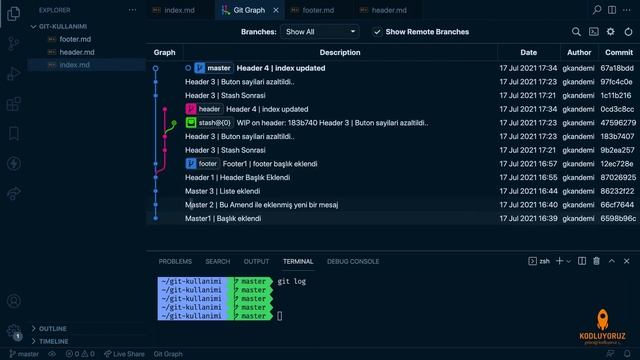Select commit 'Master 2 | Bu Amend ile eklenmiş yeni bir mesaj'
Viewport: 640px width, 360px height.
click(x=261, y=205)
